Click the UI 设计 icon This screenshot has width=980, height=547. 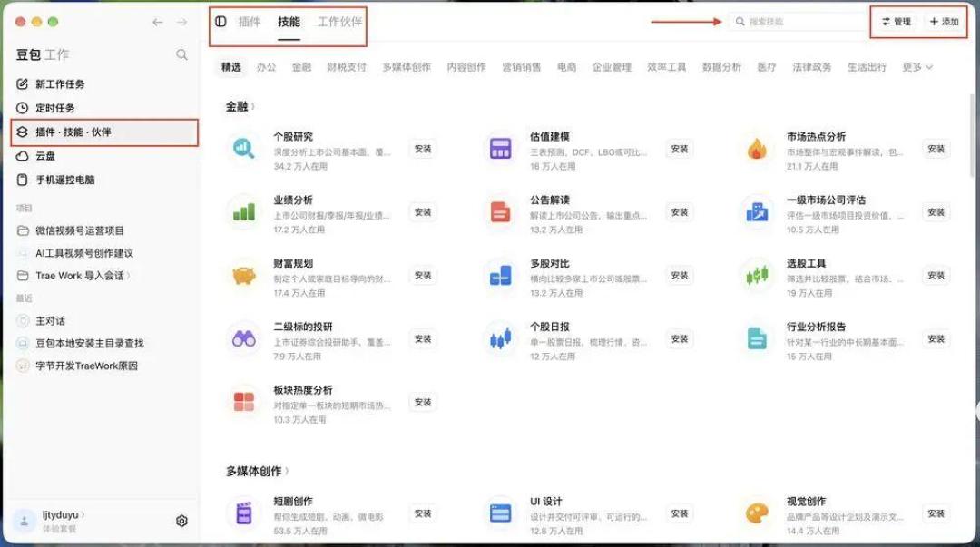(501, 513)
